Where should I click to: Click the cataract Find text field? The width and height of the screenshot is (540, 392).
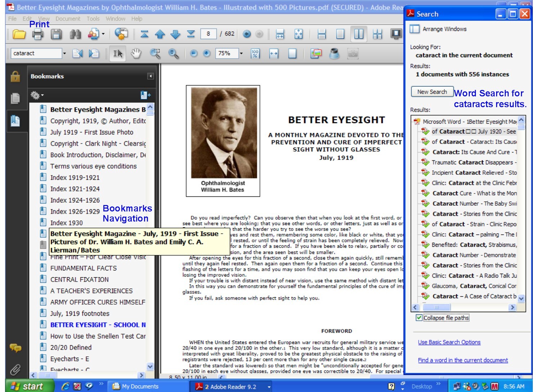click(36, 53)
